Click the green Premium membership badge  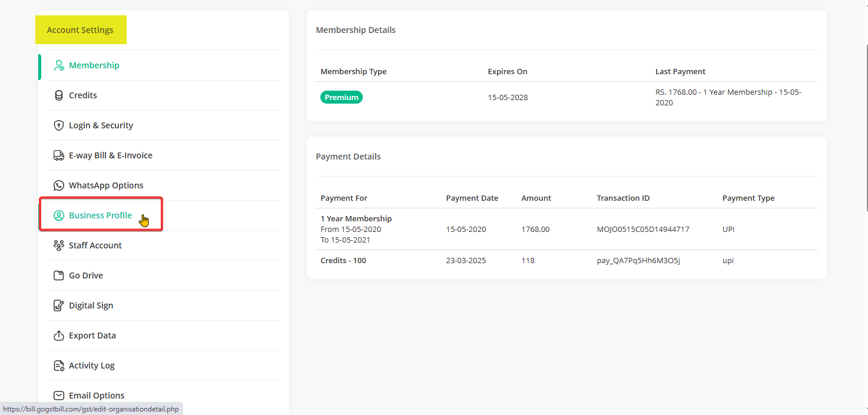point(342,98)
